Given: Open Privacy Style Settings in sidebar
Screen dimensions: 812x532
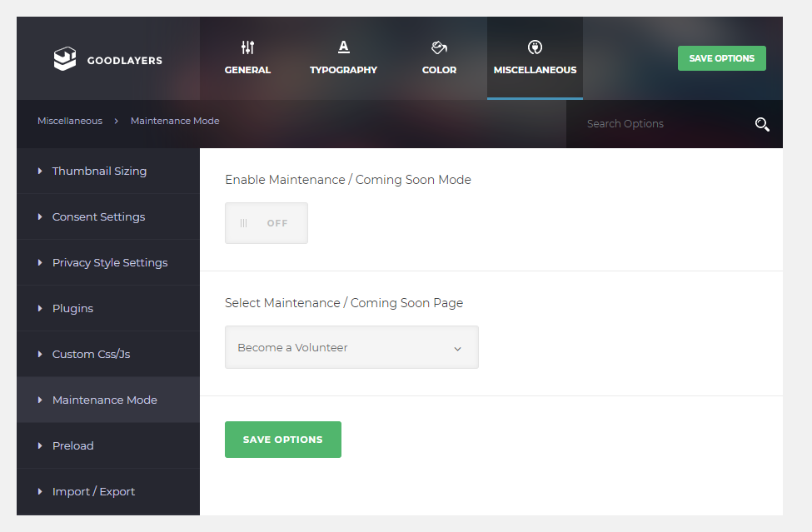Looking at the screenshot, I should [x=108, y=262].
